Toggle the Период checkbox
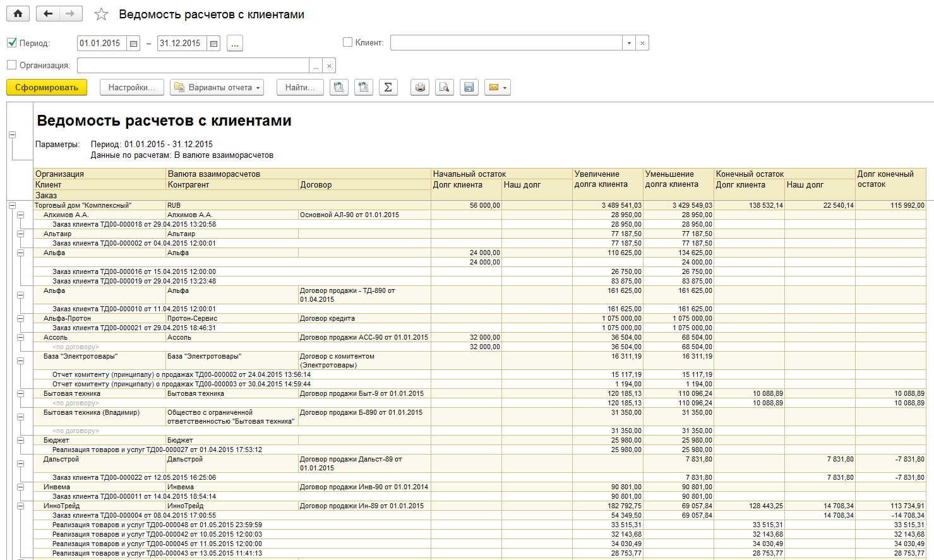Image resolution: width=934 pixels, height=560 pixels. (11, 43)
